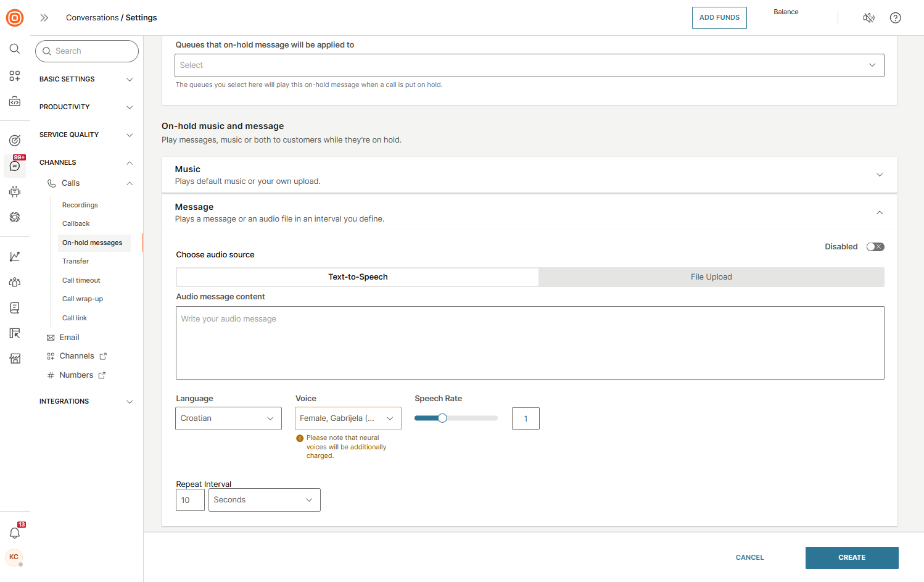Click the audio message content text area
This screenshot has width=924, height=582.
pyautogui.click(x=529, y=343)
